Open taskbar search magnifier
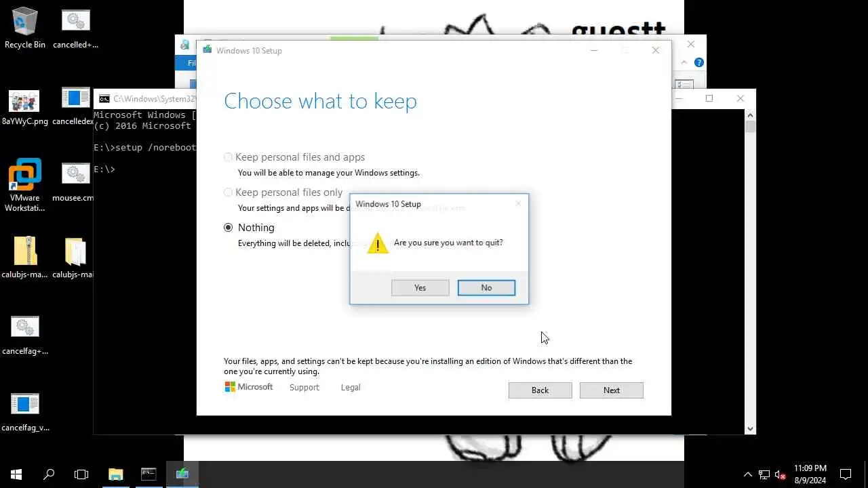 click(49, 474)
